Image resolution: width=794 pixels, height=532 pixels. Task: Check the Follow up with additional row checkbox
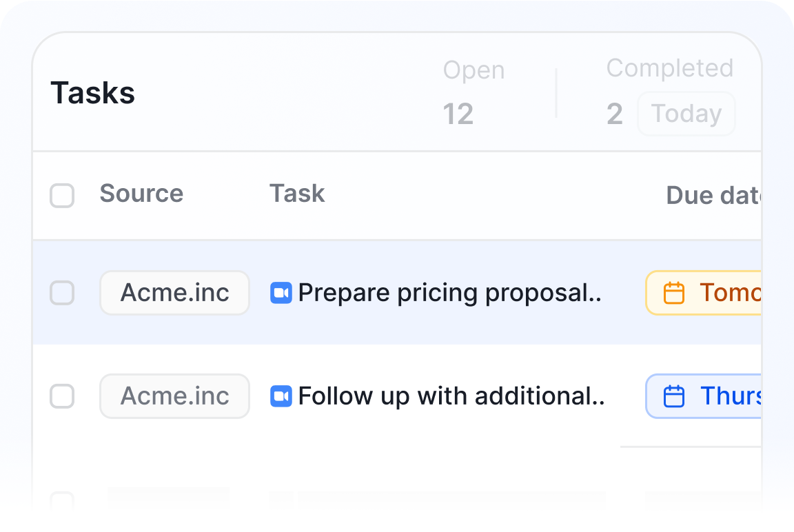point(62,396)
